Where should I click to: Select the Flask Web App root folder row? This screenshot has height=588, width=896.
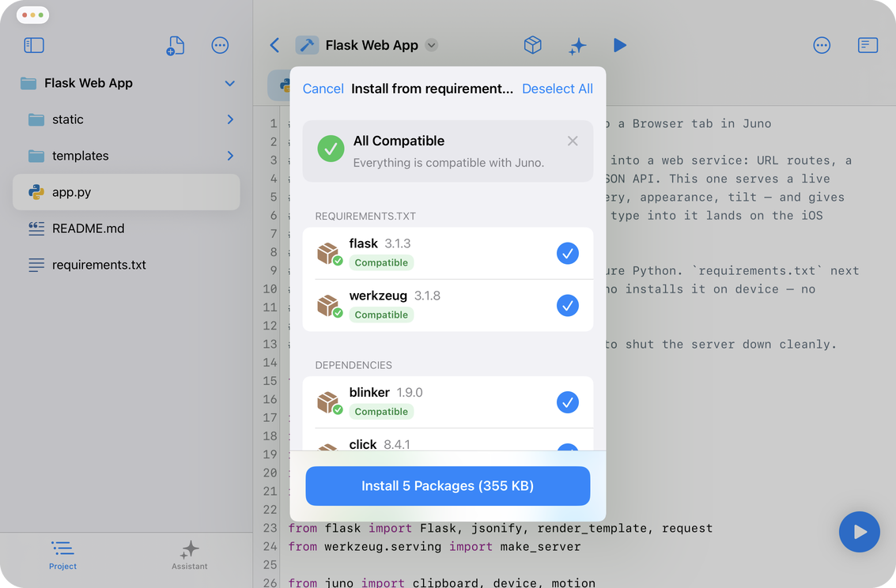127,83
